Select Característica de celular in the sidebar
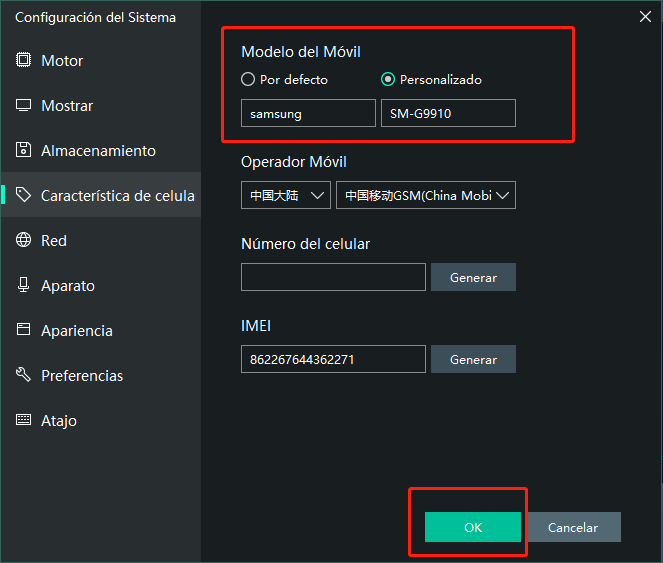The width and height of the screenshot is (663, 563). click(x=101, y=195)
